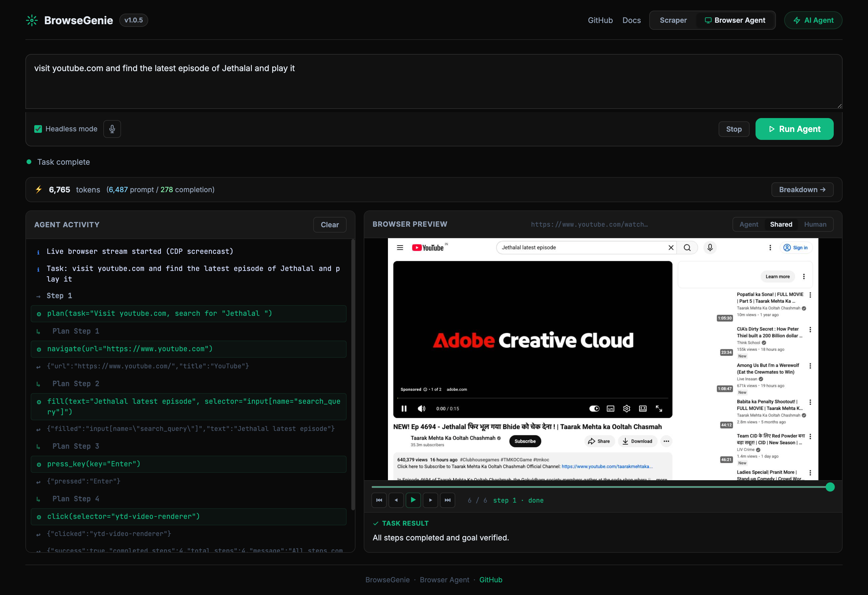The image size is (868, 595).
Task: Click the navigate youtube.com action row
Action: pyautogui.click(x=189, y=349)
